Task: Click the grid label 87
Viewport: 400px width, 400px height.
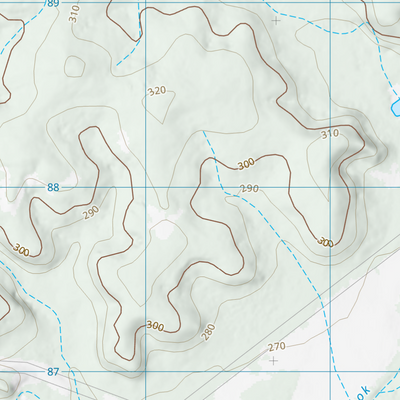Action: click(53, 372)
